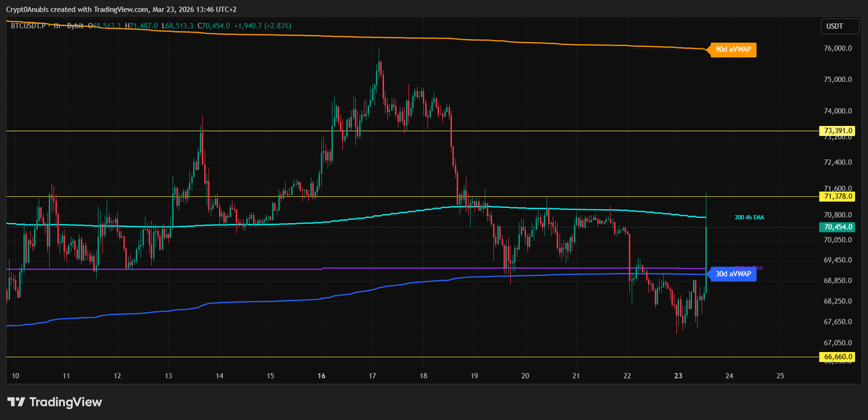Screen dimensions: 868x420
Task: Click the 75,000.0 price axis value
Action: pos(838,80)
